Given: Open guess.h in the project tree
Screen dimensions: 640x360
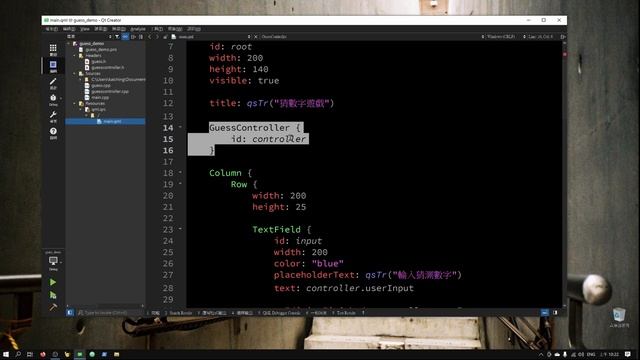Looking at the screenshot, I should pyautogui.click(x=98, y=62).
